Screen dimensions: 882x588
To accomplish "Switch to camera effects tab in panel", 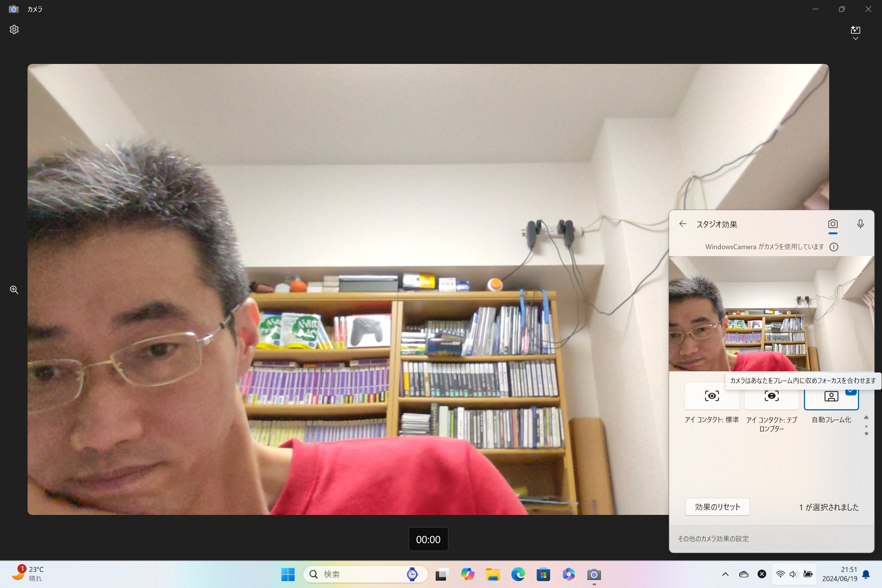I will [x=833, y=224].
